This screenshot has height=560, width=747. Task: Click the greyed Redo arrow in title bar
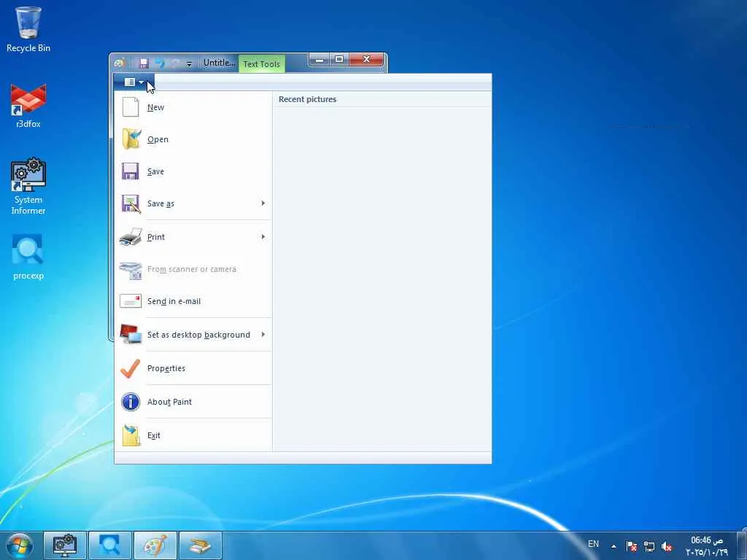click(175, 63)
